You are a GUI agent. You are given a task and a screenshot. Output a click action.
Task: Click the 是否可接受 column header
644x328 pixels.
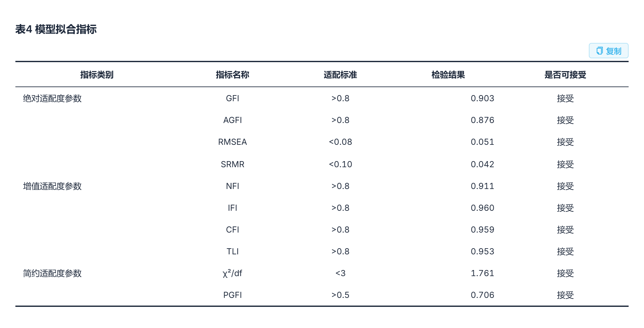pos(565,75)
